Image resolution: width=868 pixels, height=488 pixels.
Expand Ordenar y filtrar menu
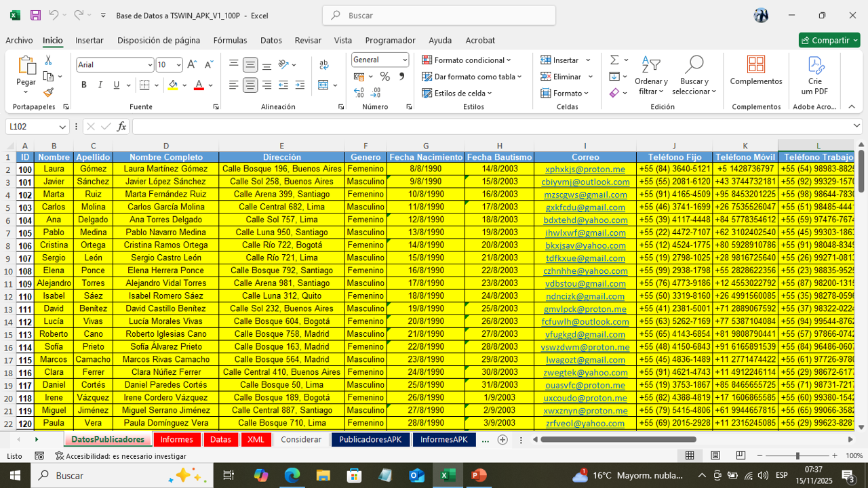pos(651,75)
